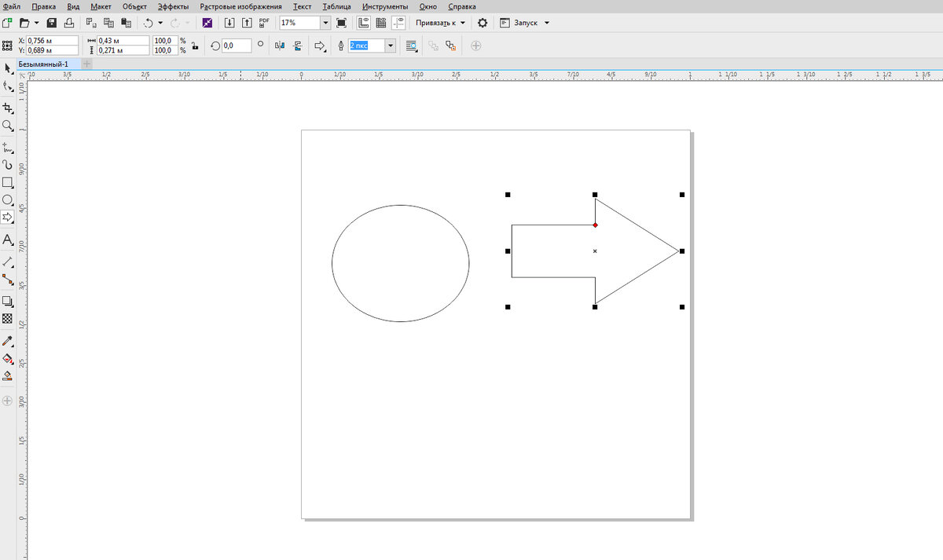Open the arrow shapes picker in property bar

coord(320,46)
